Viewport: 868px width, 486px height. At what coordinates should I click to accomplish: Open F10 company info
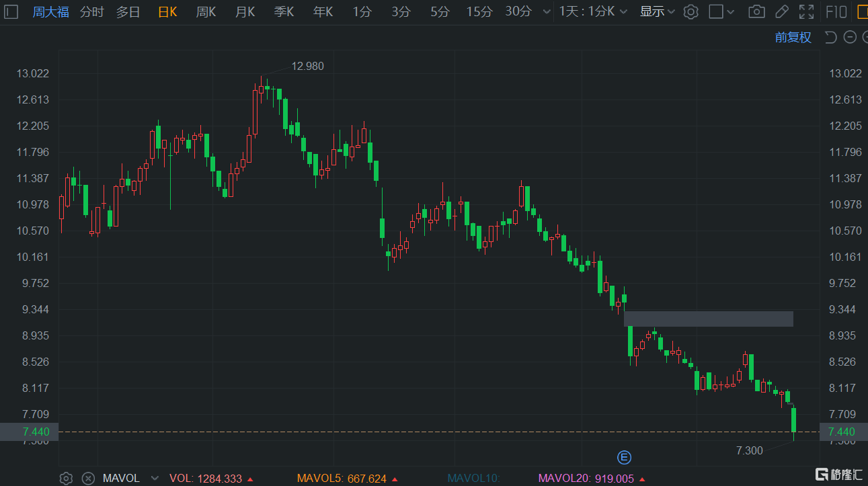(x=836, y=11)
